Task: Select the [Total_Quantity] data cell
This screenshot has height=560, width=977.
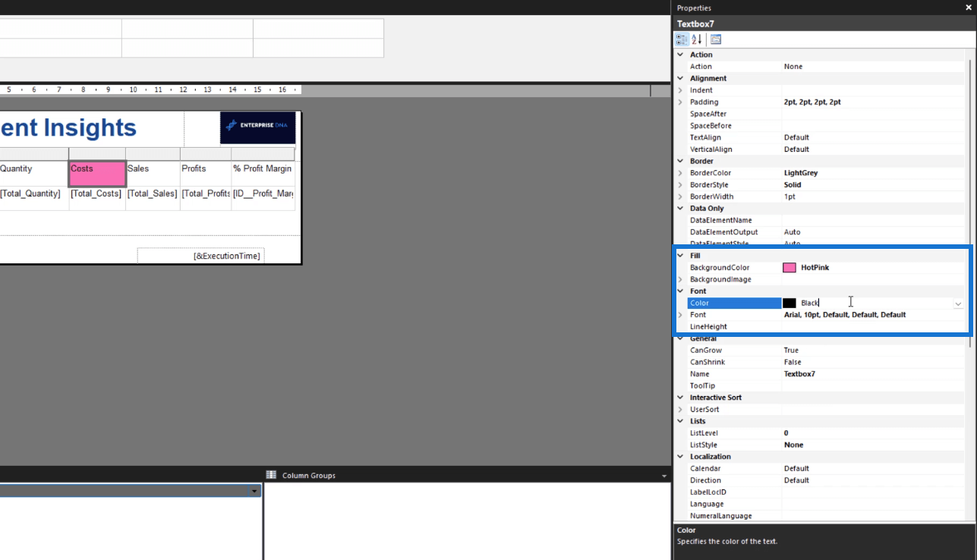Action: pos(34,199)
